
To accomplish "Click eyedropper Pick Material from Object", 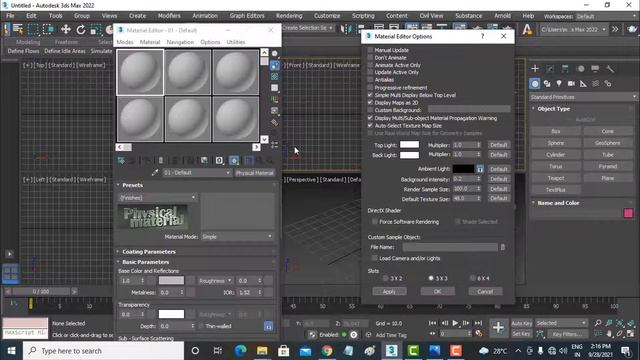I will [x=155, y=173].
